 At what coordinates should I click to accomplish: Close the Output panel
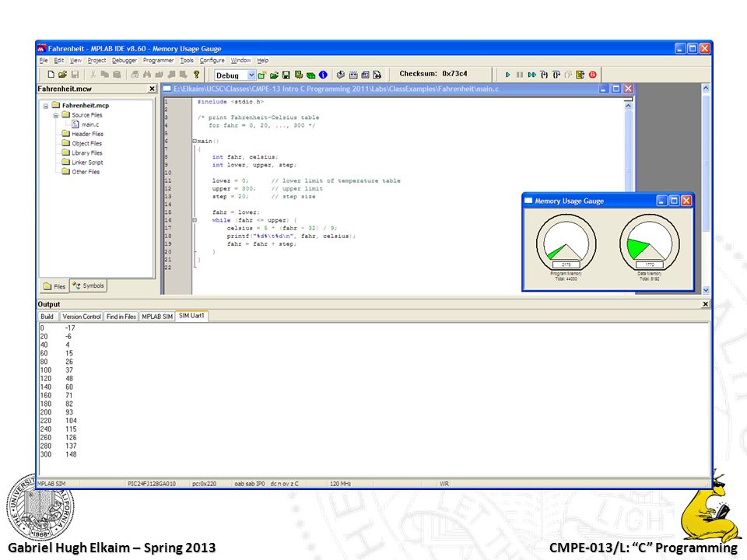click(706, 304)
